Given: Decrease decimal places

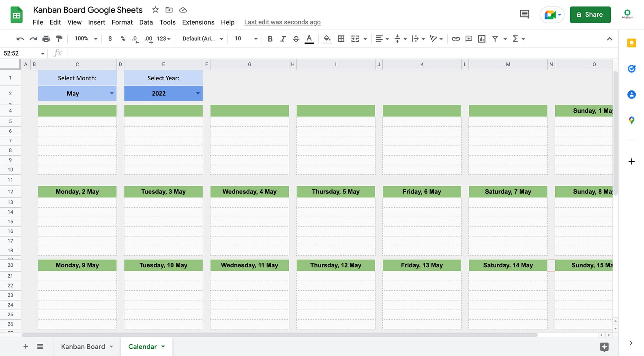Looking at the screenshot, I should coord(135,39).
